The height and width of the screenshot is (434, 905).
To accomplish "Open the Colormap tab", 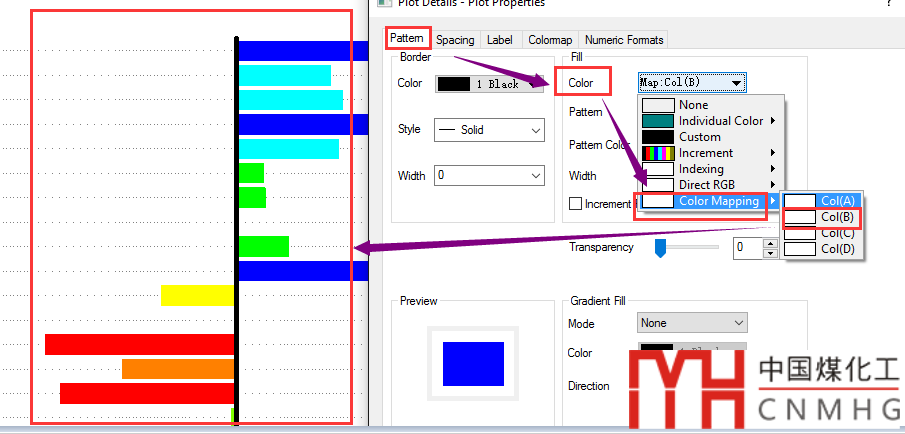I will (x=550, y=40).
